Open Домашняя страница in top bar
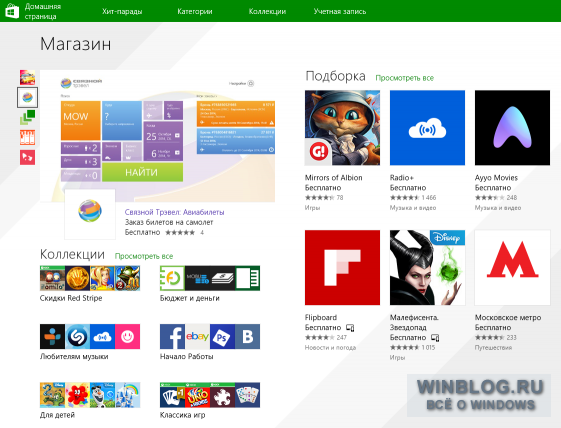Viewport: 561px width, 428px height. 43,11
